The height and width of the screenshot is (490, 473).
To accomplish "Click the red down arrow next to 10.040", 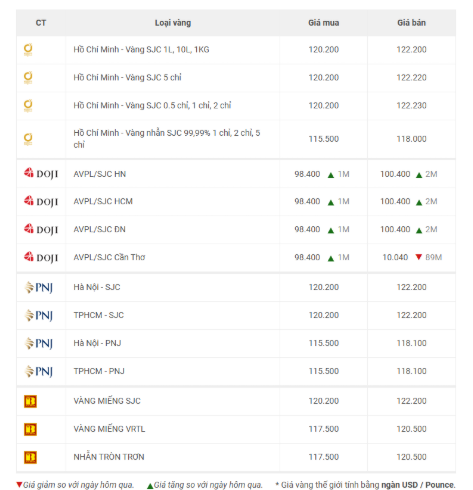I will (419, 257).
